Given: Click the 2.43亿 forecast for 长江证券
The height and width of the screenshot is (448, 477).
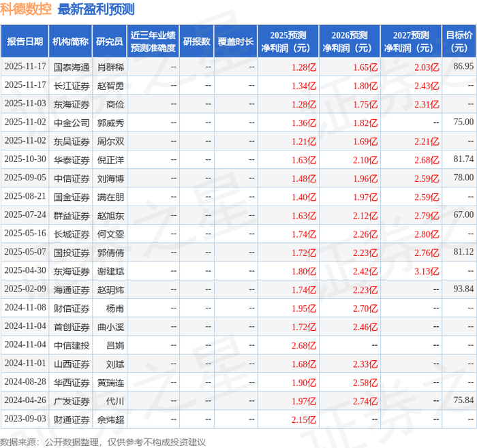Looking at the screenshot, I should tap(427, 86).
